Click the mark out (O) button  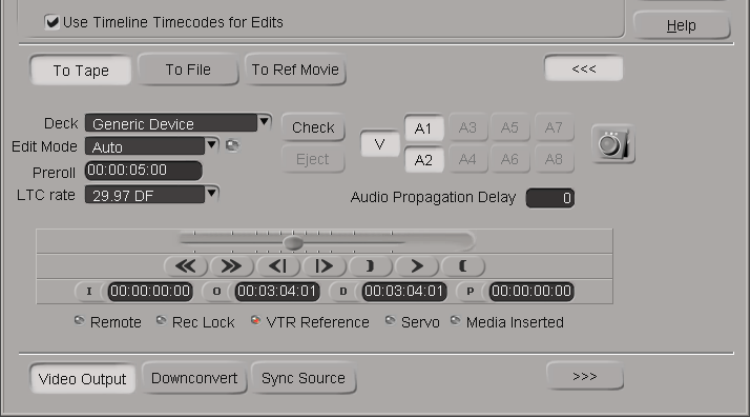tap(217, 292)
